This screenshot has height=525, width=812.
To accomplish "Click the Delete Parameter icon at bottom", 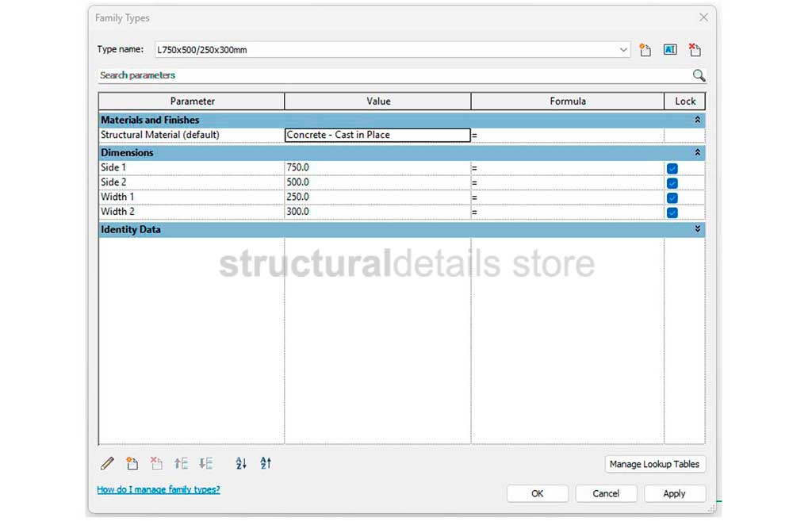I will [x=157, y=463].
